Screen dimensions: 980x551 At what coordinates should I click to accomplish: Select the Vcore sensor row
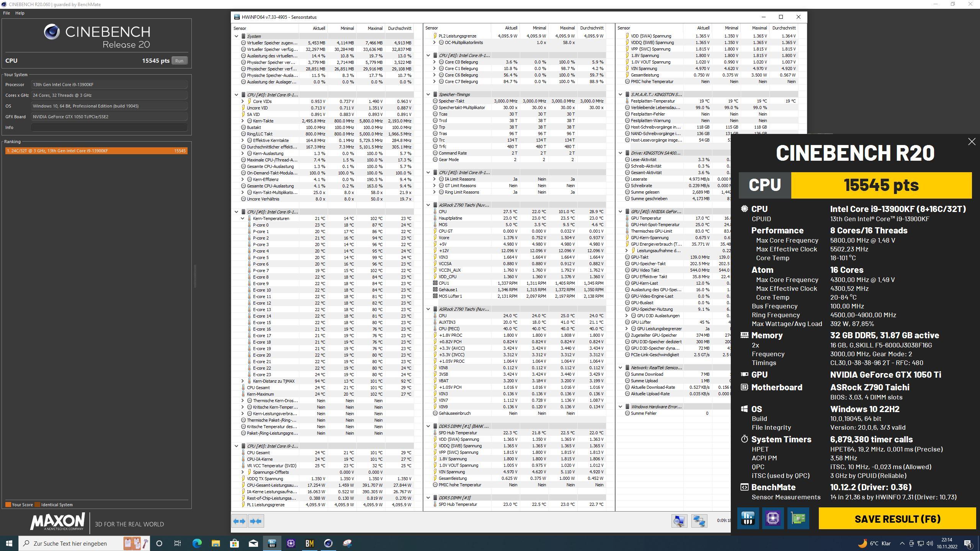[515, 238]
